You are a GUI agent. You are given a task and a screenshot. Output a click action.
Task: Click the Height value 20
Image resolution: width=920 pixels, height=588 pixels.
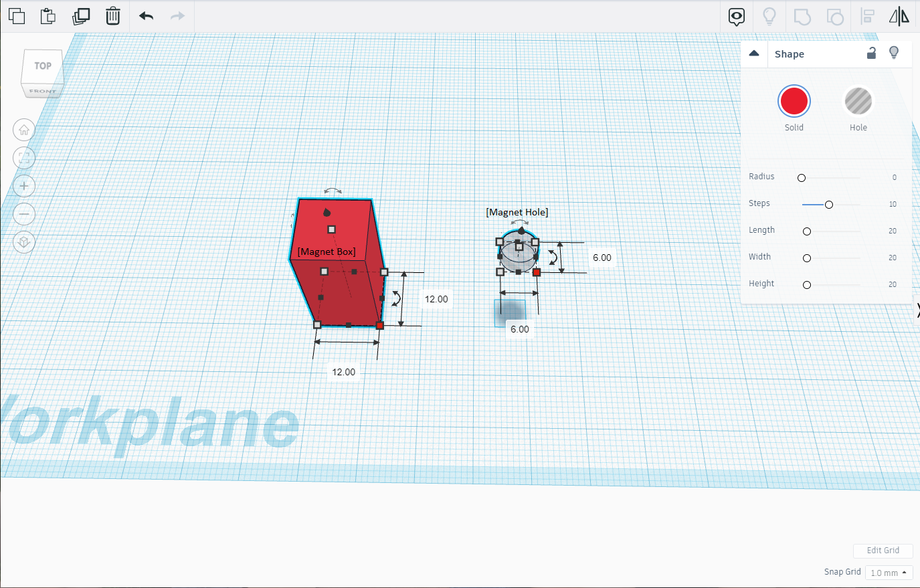point(893,284)
